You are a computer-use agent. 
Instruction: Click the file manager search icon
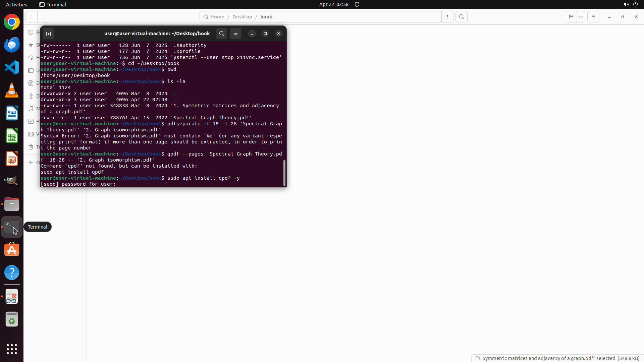(462, 17)
